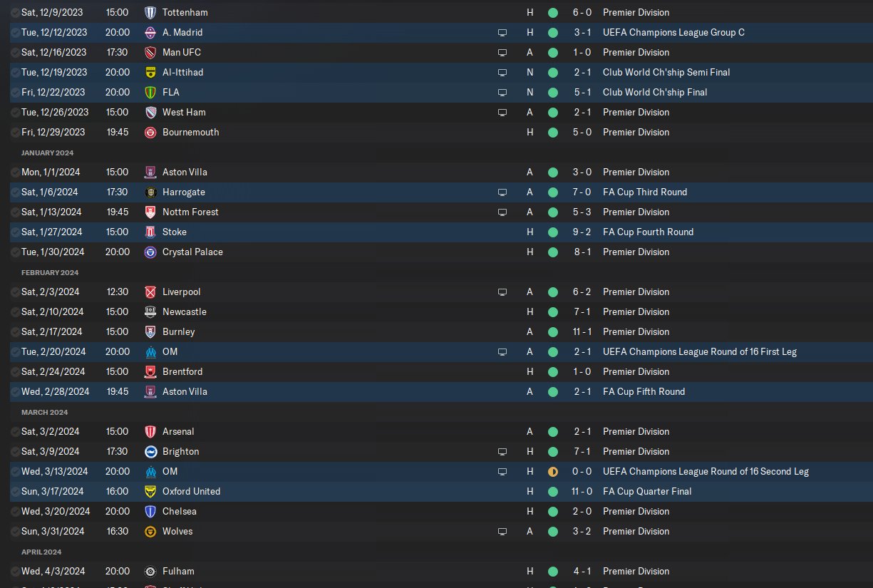Click the TV icon on the Harrogate row
The image size is (873, 588).
(x=502, y=192)
